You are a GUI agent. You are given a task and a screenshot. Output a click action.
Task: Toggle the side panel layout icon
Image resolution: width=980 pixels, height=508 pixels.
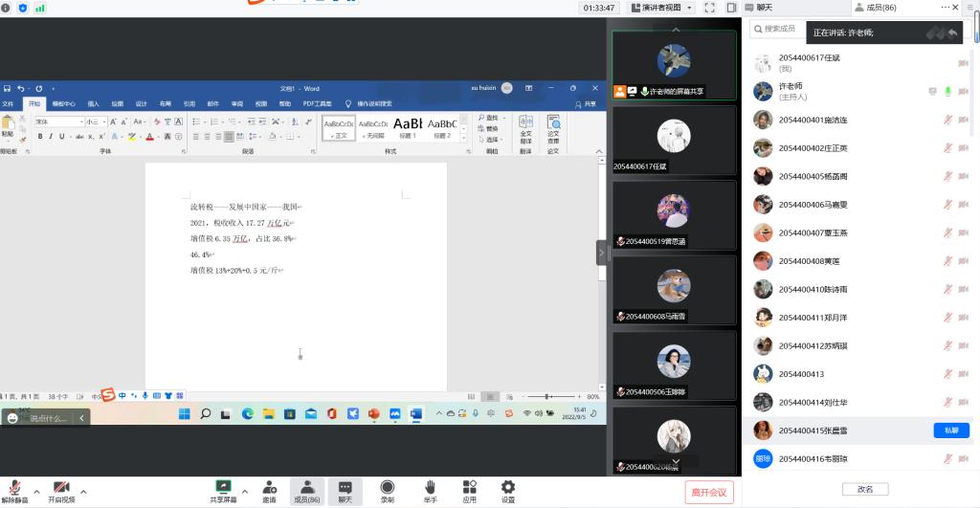[x=731, y=8]
